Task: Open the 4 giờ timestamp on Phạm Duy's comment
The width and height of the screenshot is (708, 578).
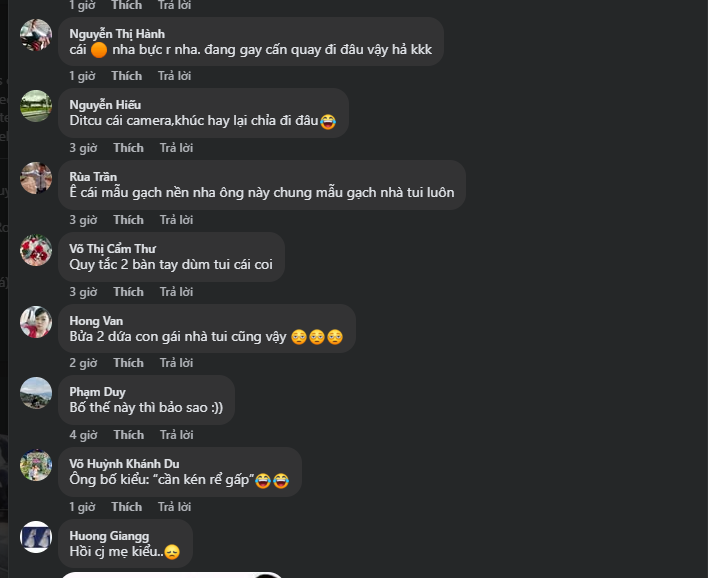Action: pos(83,435)
